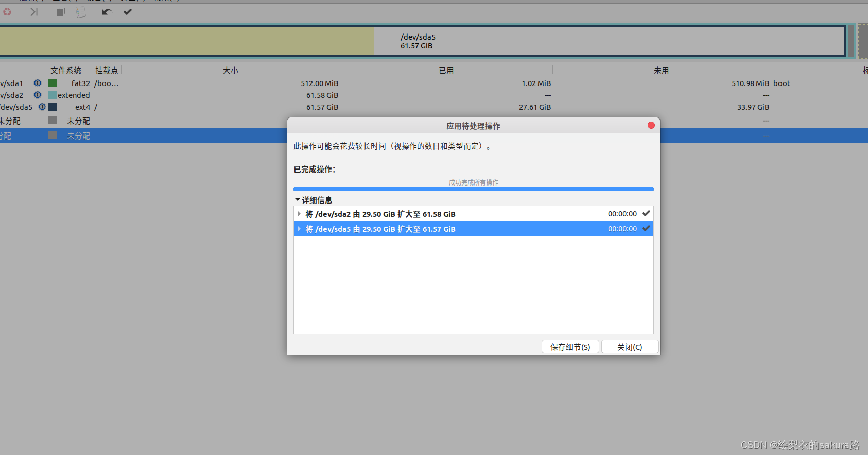The height and width of the screenshot is (455, 868).
Task: Click the green fat32 color square
Action: click(x=53, y=83)
